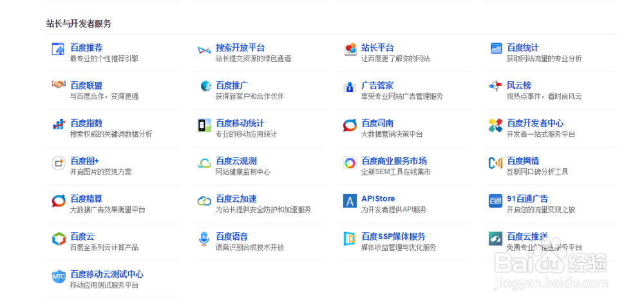644x305 pixels.
Task: Open the 百度舆情 link
Action: coord(523,161)
